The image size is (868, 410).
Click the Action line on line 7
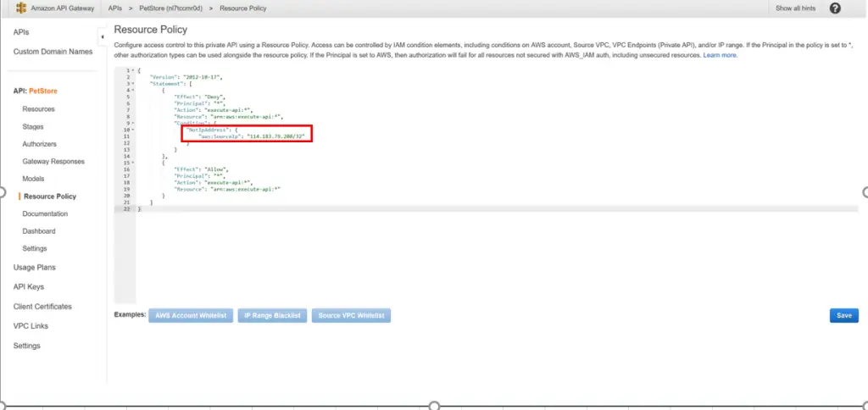point(213,110)
